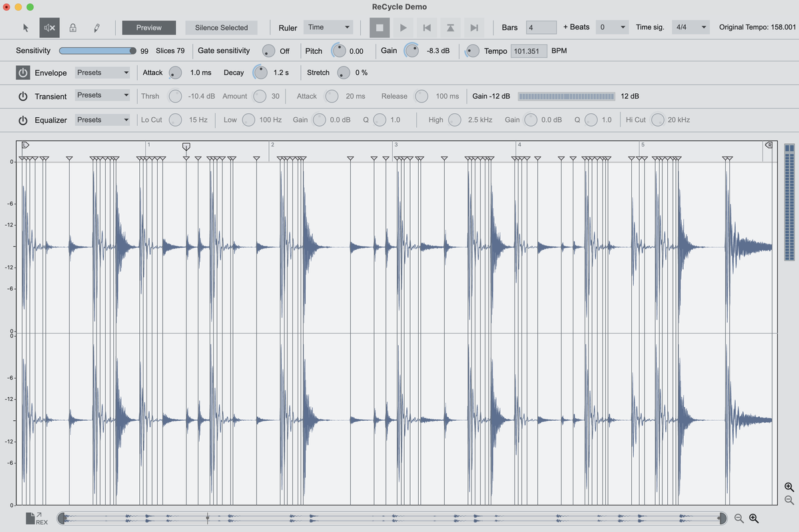Click Silence Selected button
This screenshot has height=532, width=799.
pyautogui.click(x=221, y=27)
